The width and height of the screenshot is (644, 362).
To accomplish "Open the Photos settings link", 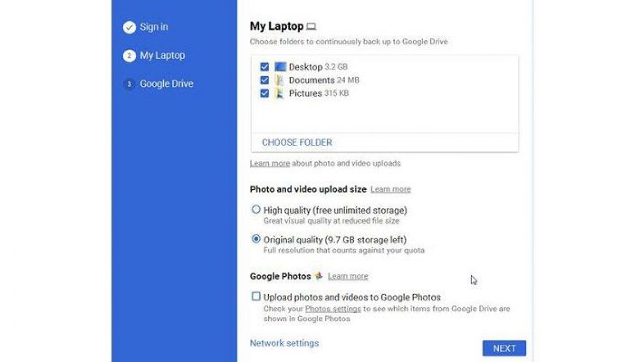I will click(x=333, y=308).
